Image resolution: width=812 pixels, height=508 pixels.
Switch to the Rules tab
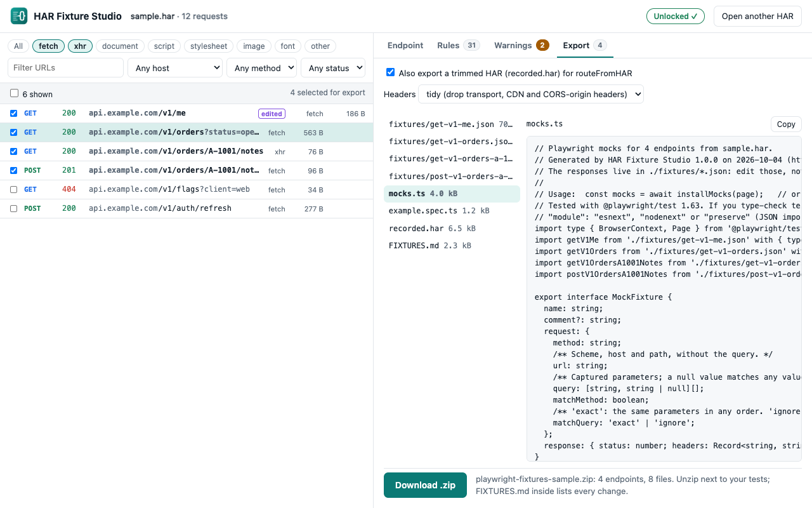pyautogui.click(x=458, y=45)
